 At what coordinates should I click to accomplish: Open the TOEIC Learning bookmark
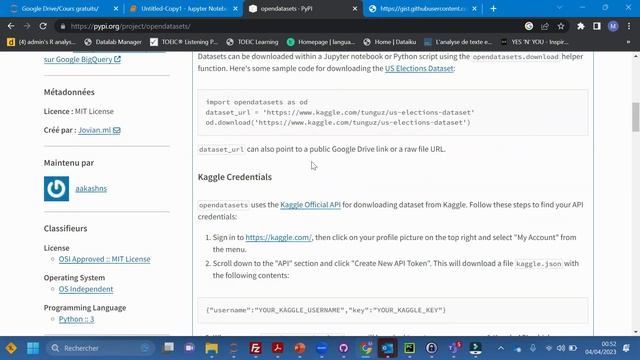[252, 42]
